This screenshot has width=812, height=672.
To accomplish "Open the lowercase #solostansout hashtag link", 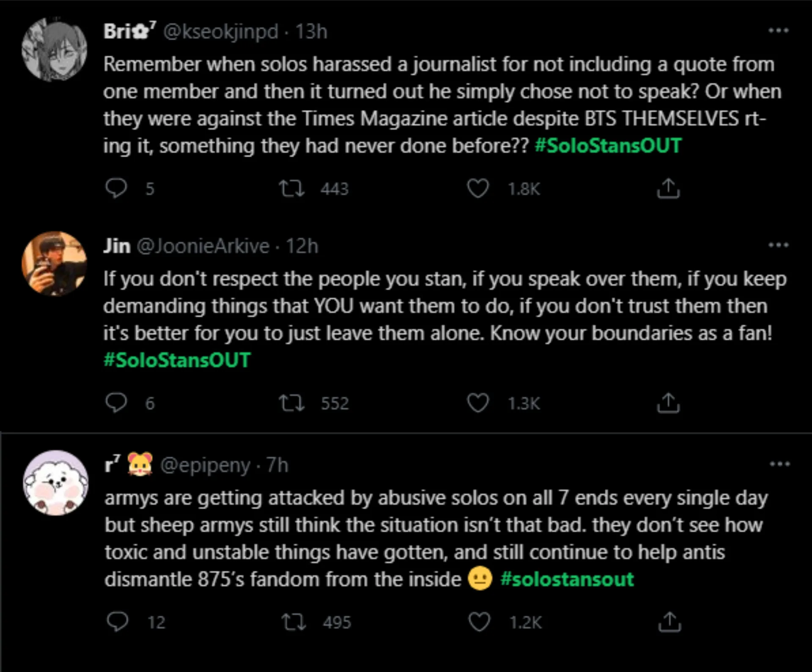I will [567, 579].
